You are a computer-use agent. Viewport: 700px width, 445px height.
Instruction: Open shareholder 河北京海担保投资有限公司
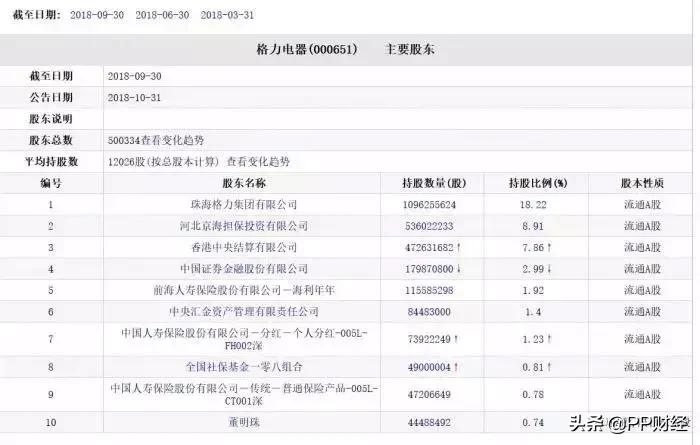tap(244, 226)
